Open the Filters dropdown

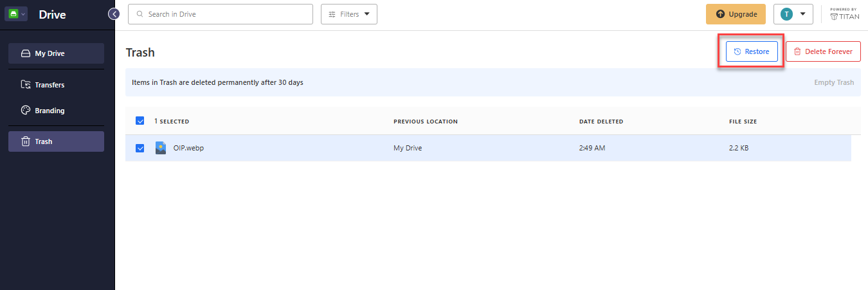(x=349, y=14)
